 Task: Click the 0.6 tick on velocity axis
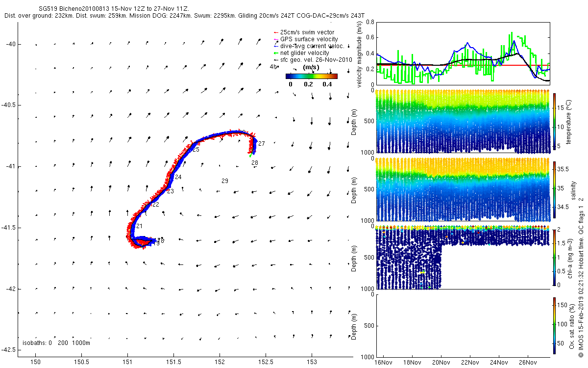(x=369, y=38)
